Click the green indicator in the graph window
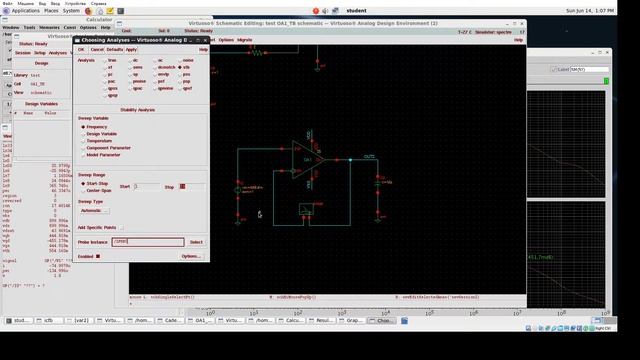Image resolution: width=640 pixels, height=360 pixels. (x=606, y=81)
